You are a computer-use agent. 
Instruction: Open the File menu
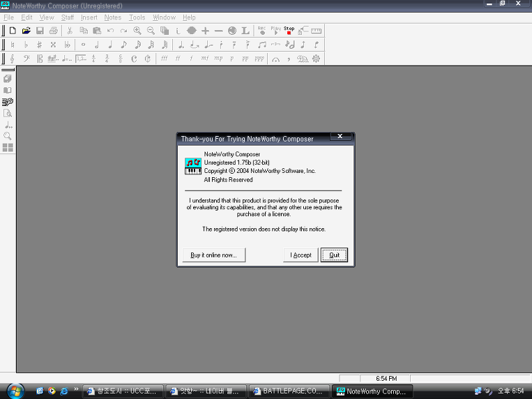click(9, 17)
